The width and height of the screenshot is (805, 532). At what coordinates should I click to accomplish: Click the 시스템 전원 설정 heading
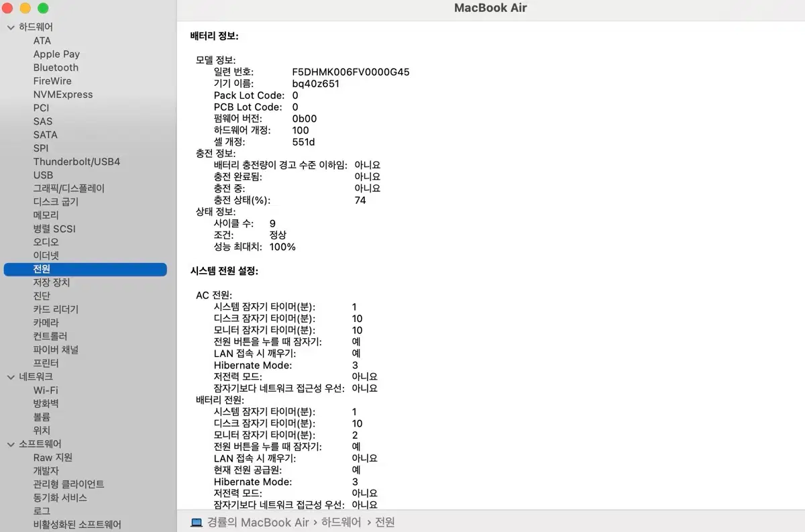224,271
